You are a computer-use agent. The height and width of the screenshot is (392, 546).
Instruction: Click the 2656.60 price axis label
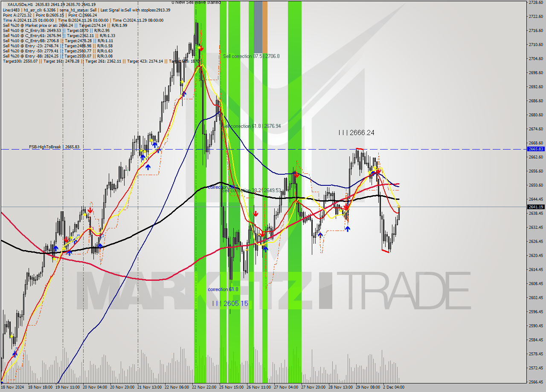tap(536, 171)
